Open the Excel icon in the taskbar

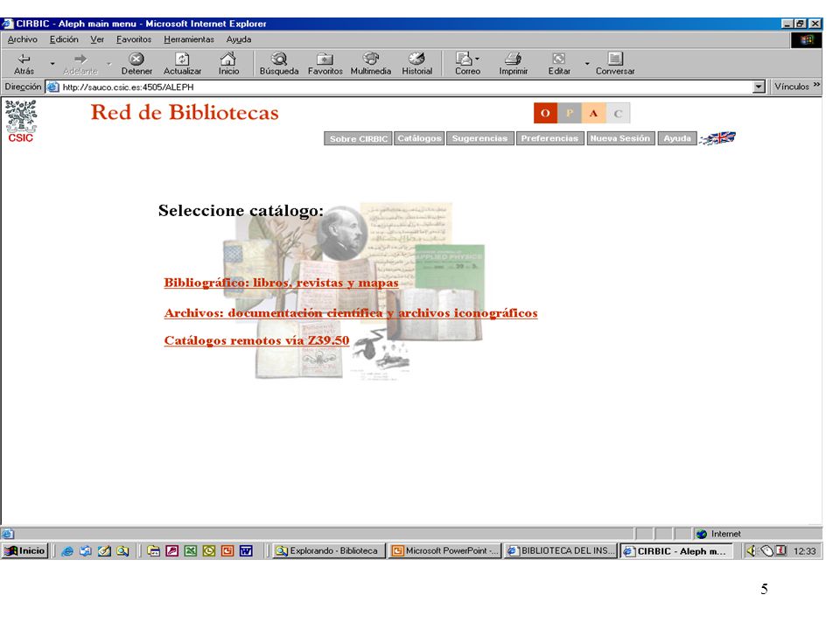tap(190, 550)
